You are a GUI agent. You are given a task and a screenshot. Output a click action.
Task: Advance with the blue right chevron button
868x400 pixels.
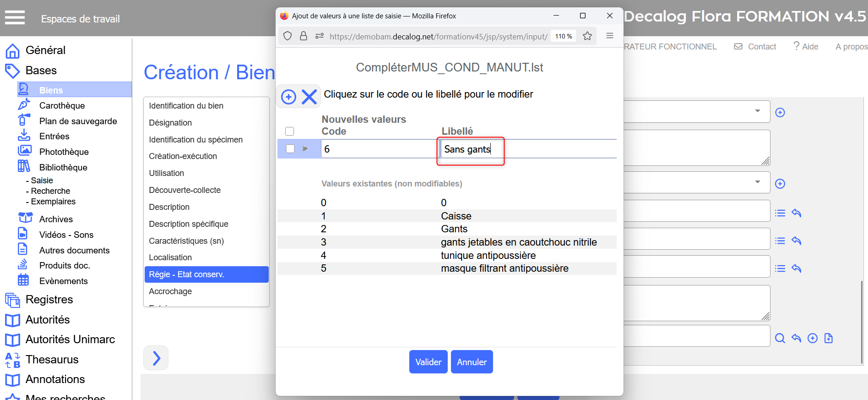156,358
